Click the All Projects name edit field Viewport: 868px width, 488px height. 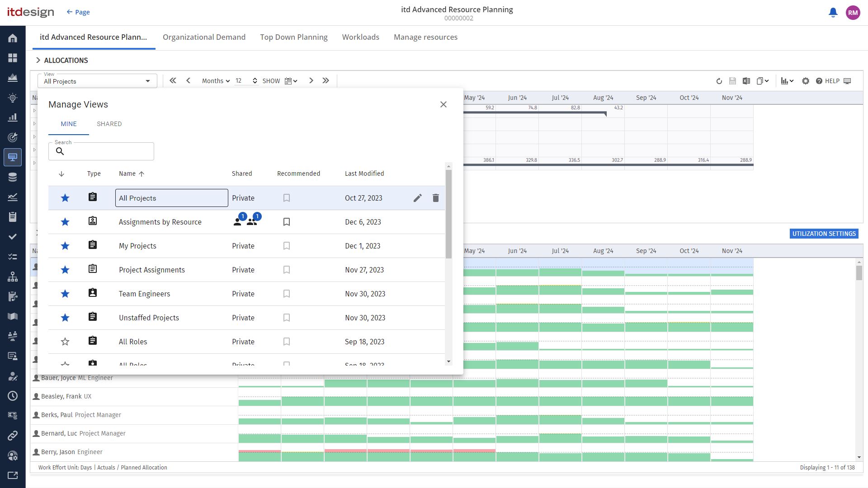click(x=171, y=198)
